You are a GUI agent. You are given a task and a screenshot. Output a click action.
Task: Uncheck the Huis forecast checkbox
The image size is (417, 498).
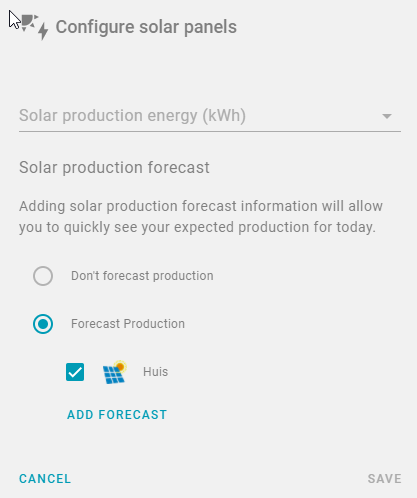point(75,372)
